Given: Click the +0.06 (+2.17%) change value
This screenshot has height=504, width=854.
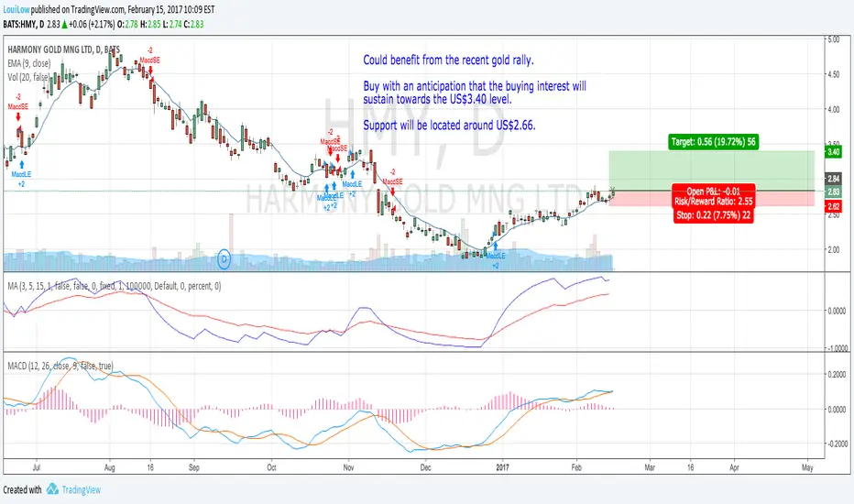Looking at the screenshot, I should pos(92,24).
